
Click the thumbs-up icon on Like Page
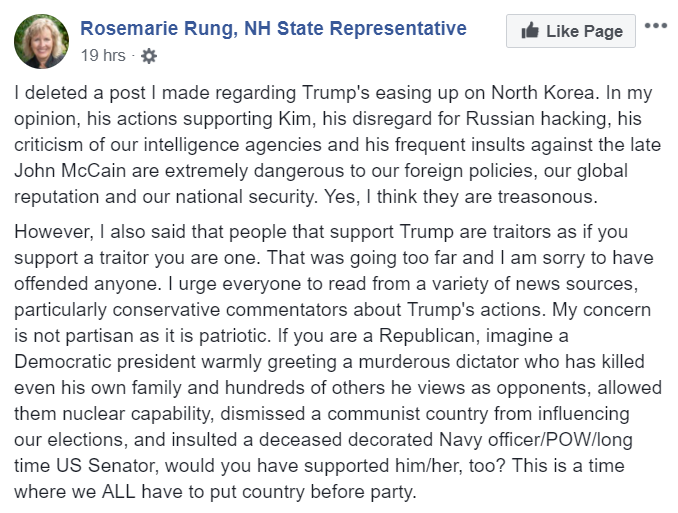528,32
